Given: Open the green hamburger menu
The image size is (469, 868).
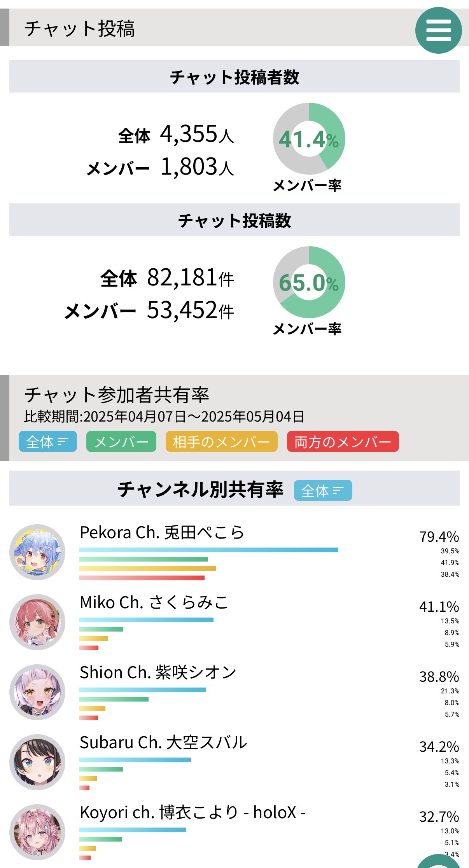Looking at the screenshot, I should coord(438,30).
